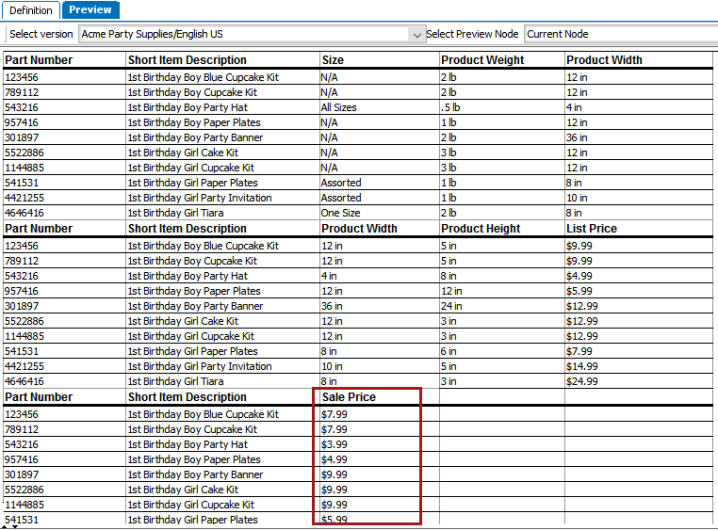The height and width of the screenshot is (530, 718).
Task: Click the 1st Birthday Girl Tiara cell in first table
Action: pos(175,213)
